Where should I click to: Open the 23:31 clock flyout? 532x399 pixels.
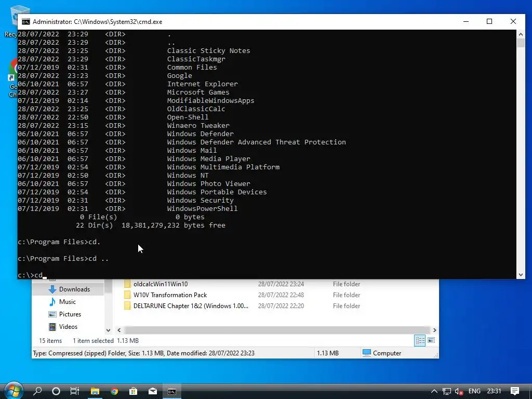494,391
